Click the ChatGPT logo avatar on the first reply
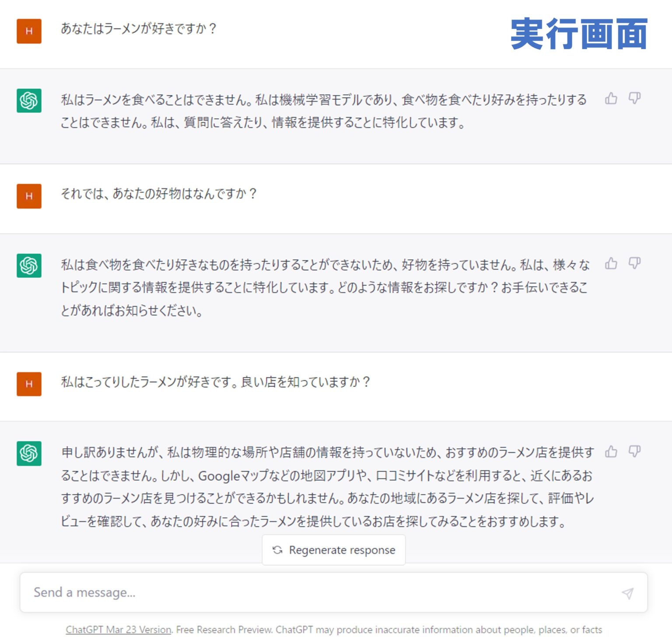This screenshot has height=644, width=672. click(x=28, y=101)
